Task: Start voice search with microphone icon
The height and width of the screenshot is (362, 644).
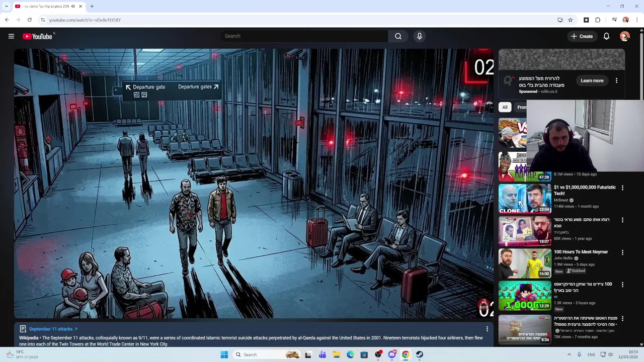Action: coord(420,36)
